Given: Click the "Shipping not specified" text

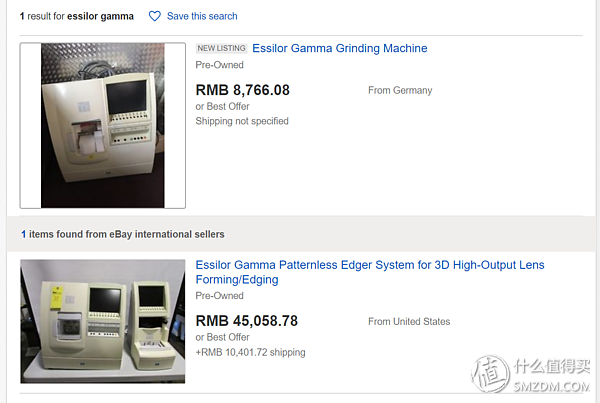Looking at the screenshot, I should pos(242,121).
